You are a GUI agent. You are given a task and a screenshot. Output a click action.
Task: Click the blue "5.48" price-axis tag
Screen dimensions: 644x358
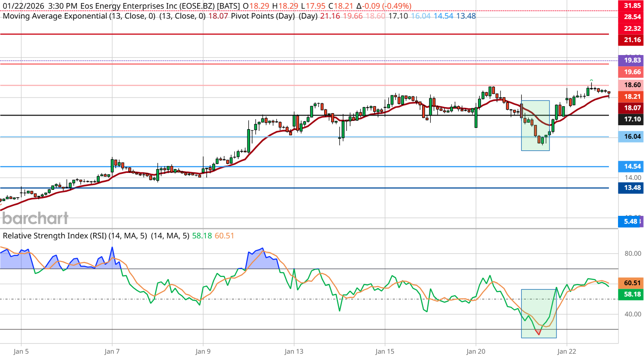pyautogui.click(x=629, y=221)
